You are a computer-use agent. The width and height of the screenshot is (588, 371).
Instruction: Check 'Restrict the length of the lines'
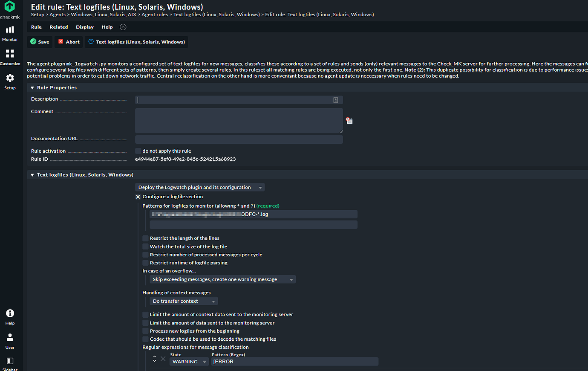pyautogui.click(x=145, y=238)
